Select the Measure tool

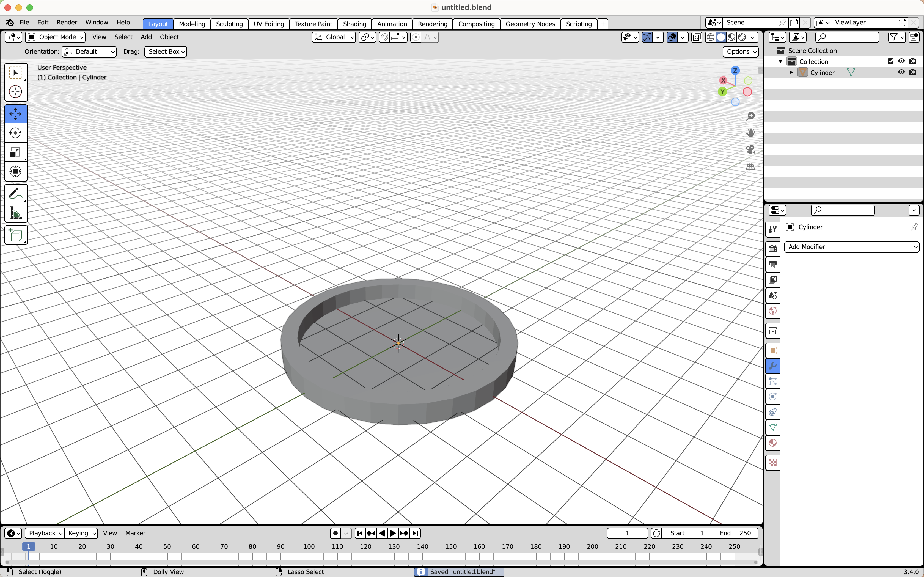16,213
